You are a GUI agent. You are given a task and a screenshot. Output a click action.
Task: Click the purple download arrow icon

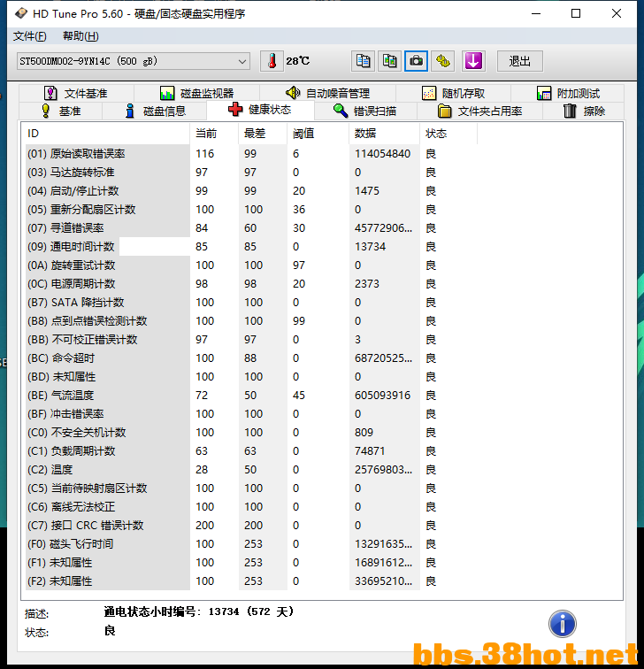click(473, 61)
